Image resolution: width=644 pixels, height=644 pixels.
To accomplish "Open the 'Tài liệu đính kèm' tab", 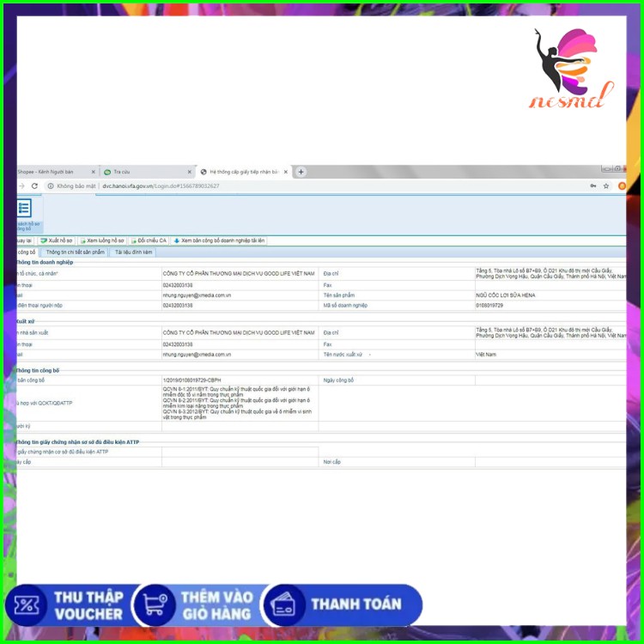I will click(x=133, y=252).
